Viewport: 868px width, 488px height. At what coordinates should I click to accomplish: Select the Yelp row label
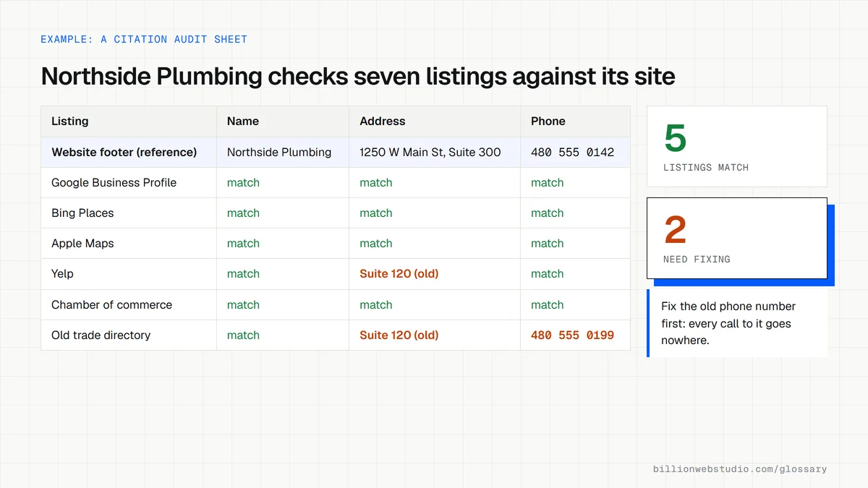(62, 274)
